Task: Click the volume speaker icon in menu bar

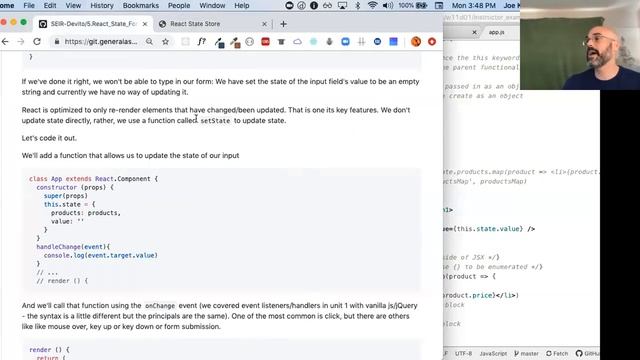Action: point(388,5)
